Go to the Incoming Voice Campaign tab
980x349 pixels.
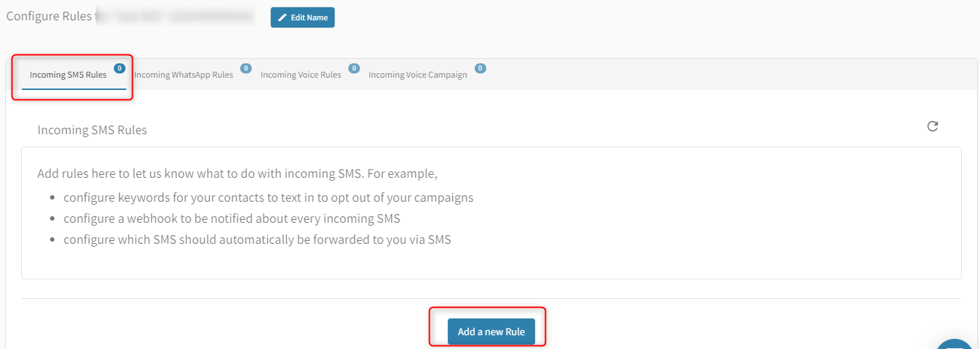point(417,75)
